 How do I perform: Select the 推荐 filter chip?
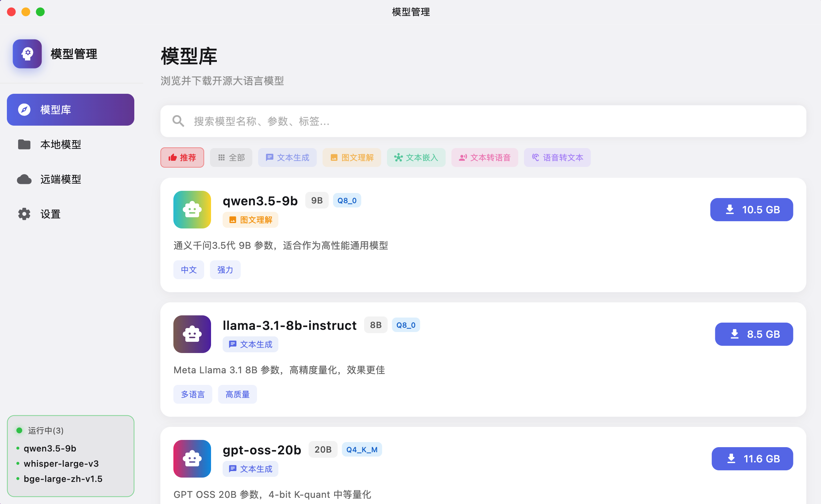point(182,157)
